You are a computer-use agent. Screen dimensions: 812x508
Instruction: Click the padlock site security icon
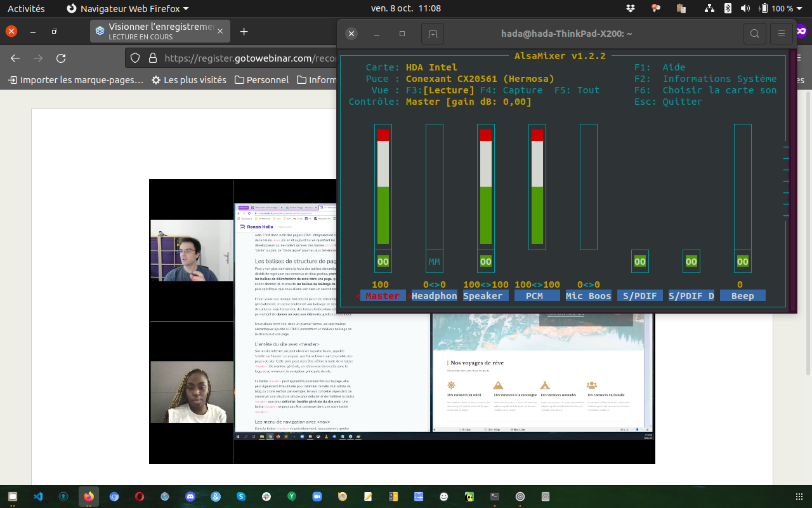coord(152,58)
